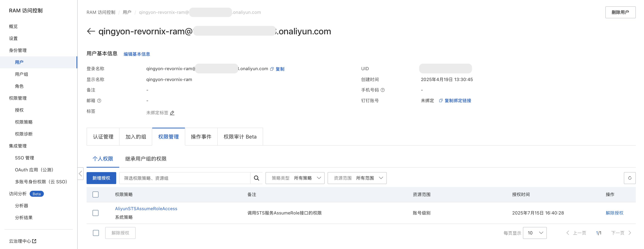Switch to the 认证管理 tab
The image size is (644, 249).
(x=103, y=137)
